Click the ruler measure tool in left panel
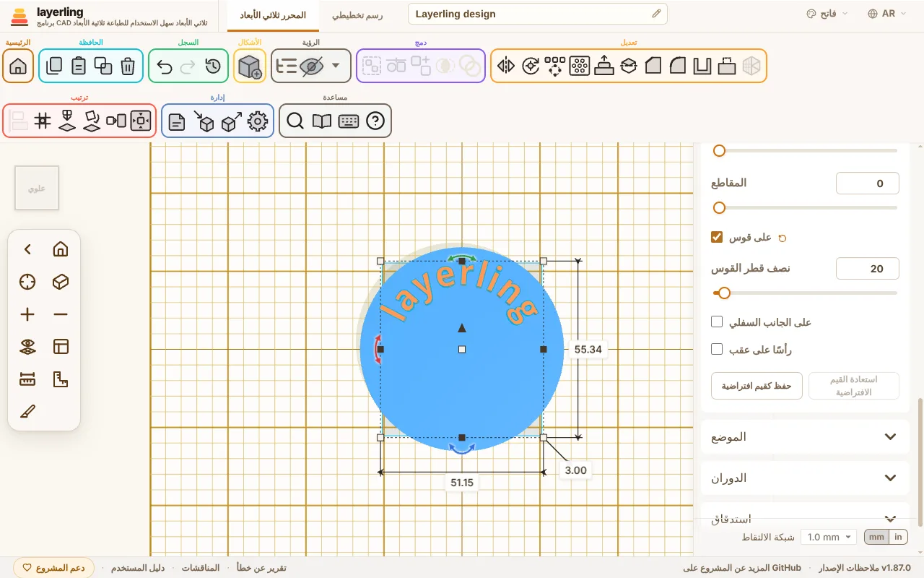924x578 pixels. tap(27, 379)
